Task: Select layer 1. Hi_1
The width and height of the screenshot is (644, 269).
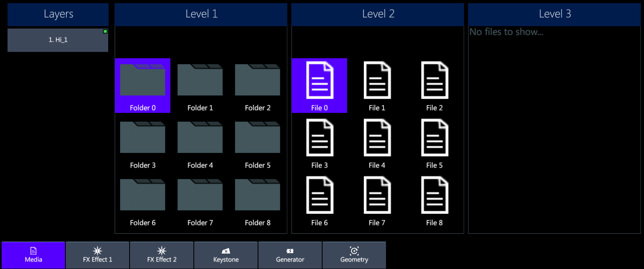Action: [x=58, y=40]
